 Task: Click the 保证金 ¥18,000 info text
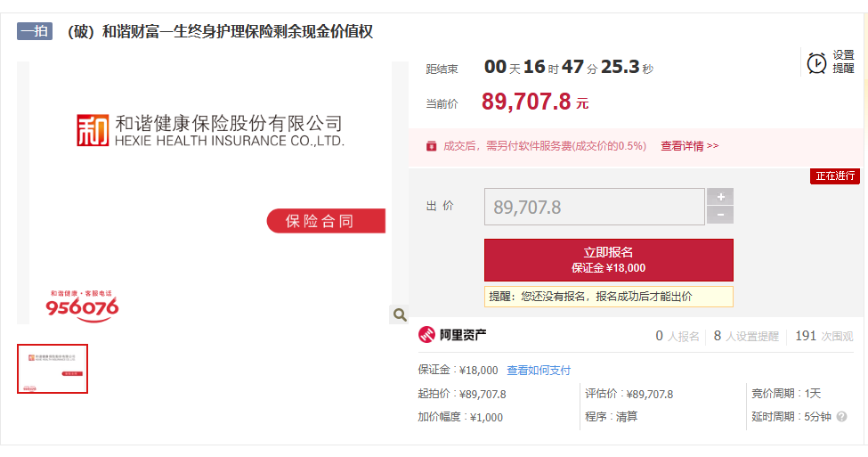click(x=458, y=370)
